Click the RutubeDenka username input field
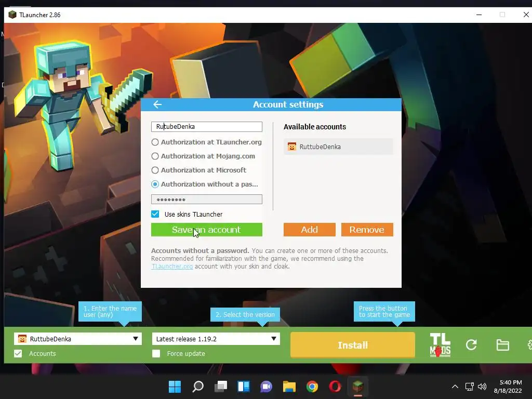The width and height of the screenshot is (532, 399). coord(207,127)
